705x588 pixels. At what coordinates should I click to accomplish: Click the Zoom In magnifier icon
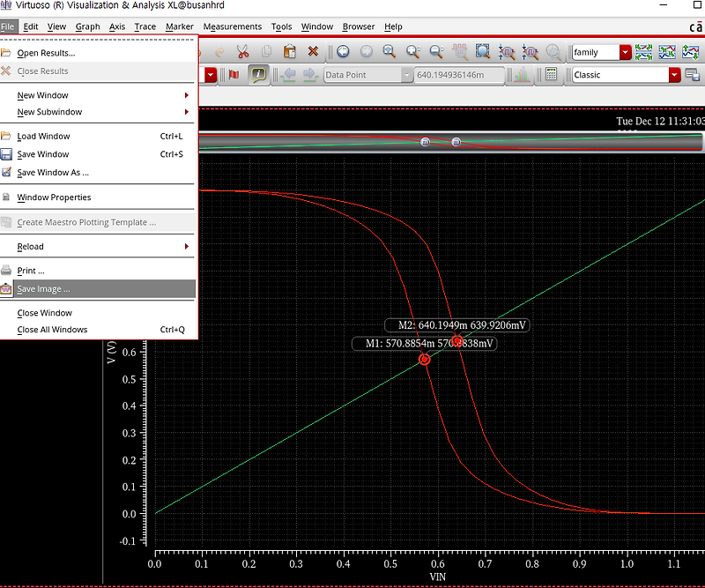pyautogui.click(x=389, y=52)
